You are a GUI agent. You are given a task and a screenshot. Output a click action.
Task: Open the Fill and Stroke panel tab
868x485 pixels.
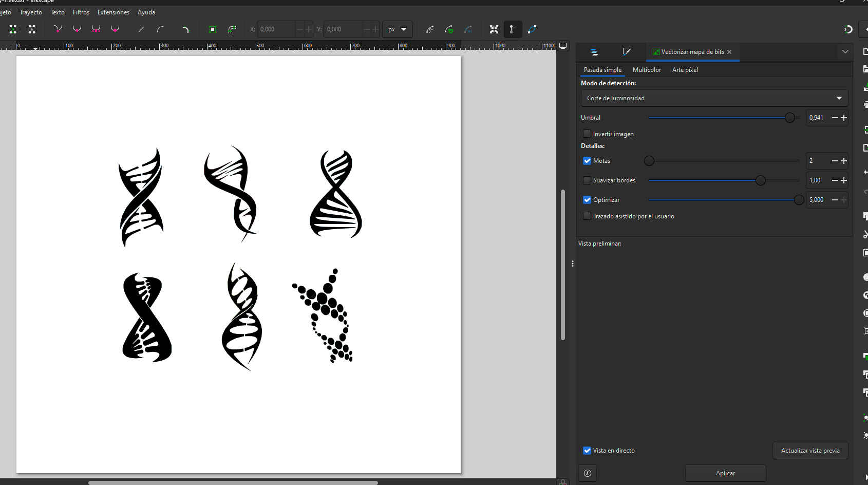point(627,52)
